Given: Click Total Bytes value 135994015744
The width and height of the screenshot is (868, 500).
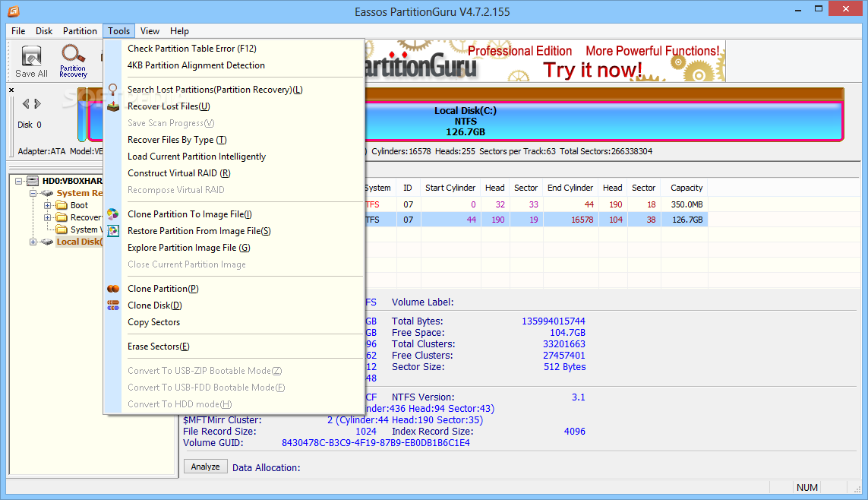Looking at the screenshot, I should (x=553, y=321).
